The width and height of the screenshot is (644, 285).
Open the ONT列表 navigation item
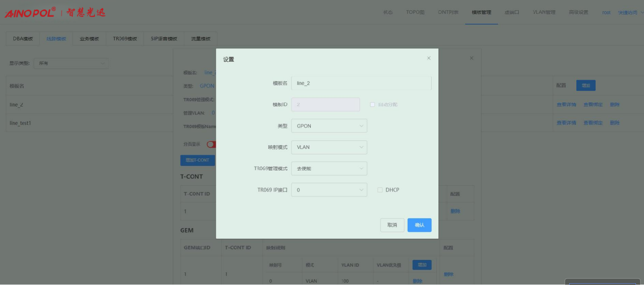pyautogui.click(x=448, y=13)
